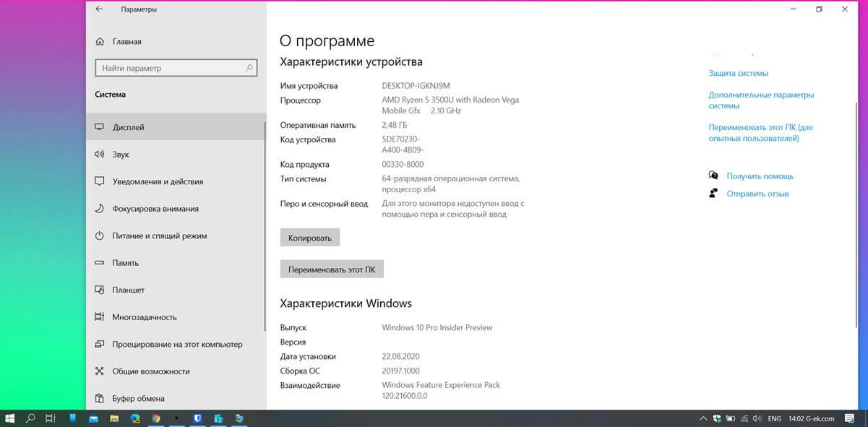Click the battery icon in the tray

(x=730, y=418)
